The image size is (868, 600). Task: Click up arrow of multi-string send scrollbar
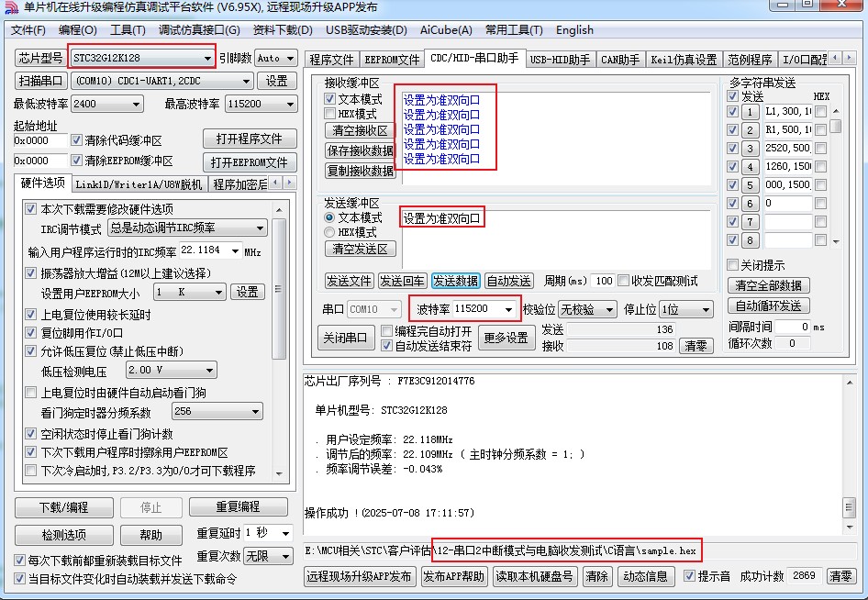click(x=836, y=111)
